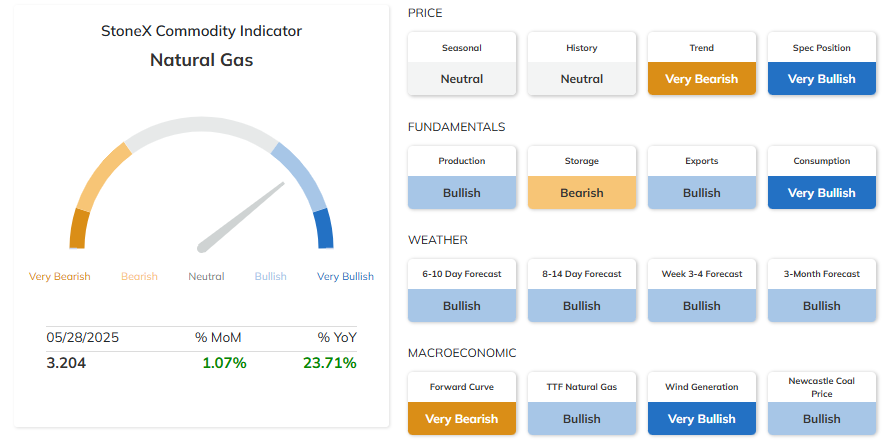890x444 pixels.
Task: Click the 23.71% YoY value
Action: pos(330,363)
